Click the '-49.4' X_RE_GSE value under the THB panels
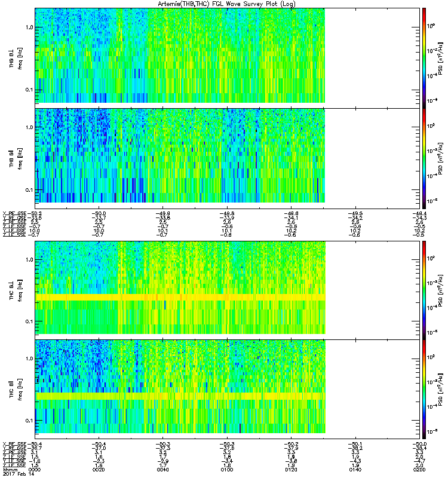Image resolution: width=448 pixels, height=478 pixels. coord(419,214)
